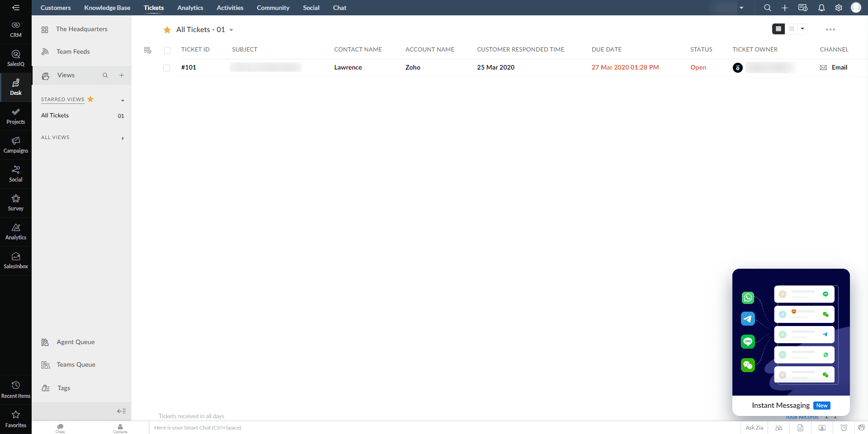Viewport: 868px width, 434px height.
Task: Toggle the All Tickets star favorite
Action: click(167, 30)
